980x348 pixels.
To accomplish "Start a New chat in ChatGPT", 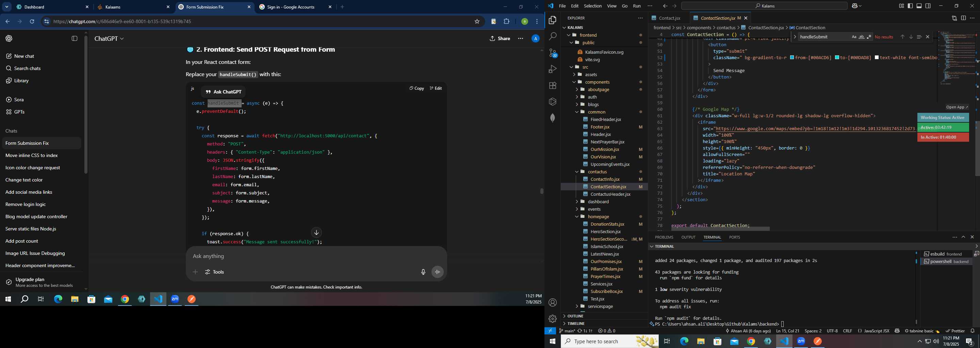I will click(x=24, y=56).
